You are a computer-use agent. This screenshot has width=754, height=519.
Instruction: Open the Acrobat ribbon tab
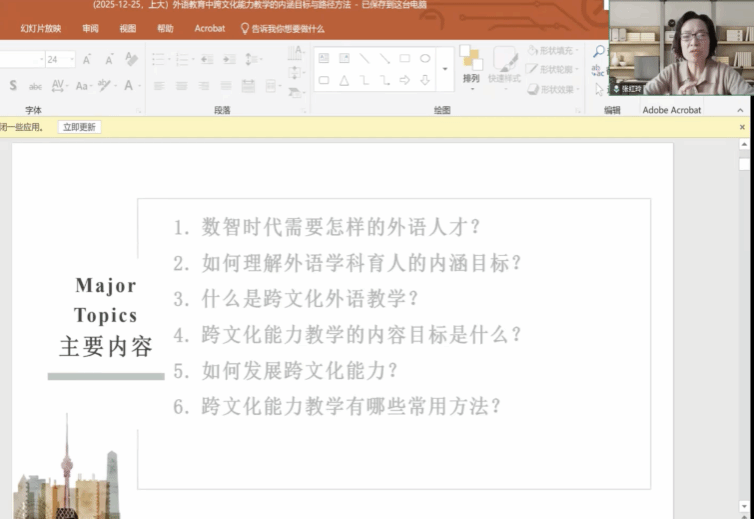click(x=210, y=29)
